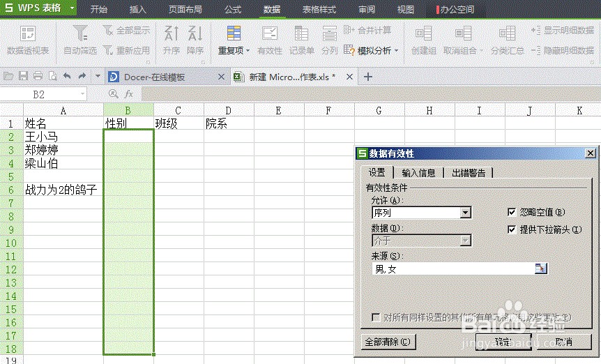Select cell containing 战力为2的鸽子

click(x=63, y=190)
